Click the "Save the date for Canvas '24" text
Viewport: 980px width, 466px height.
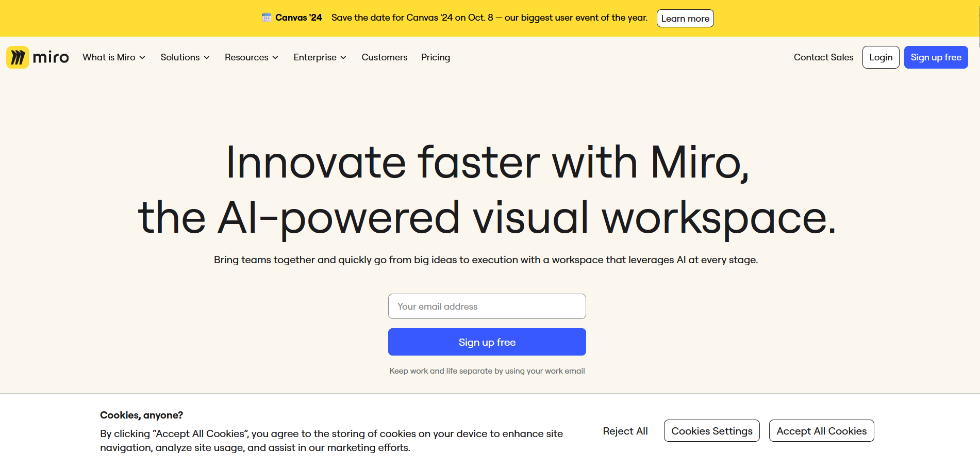point(489,18)
